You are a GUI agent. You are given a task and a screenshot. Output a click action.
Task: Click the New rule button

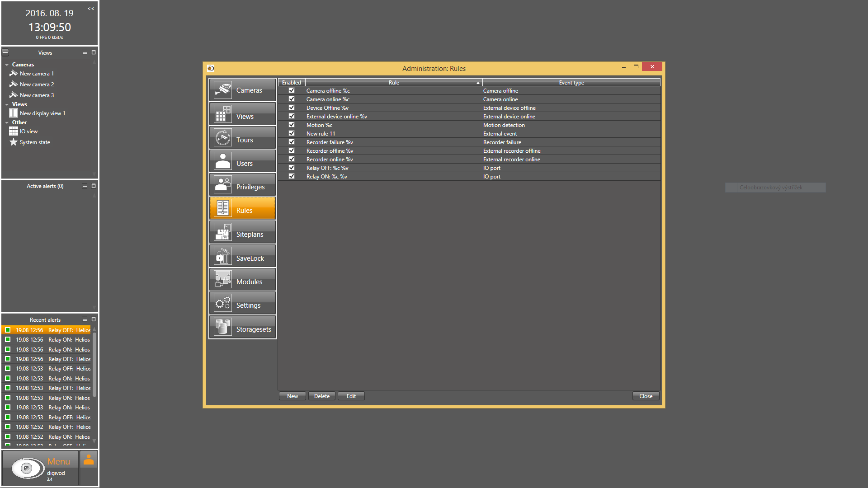tap(292, 396)
